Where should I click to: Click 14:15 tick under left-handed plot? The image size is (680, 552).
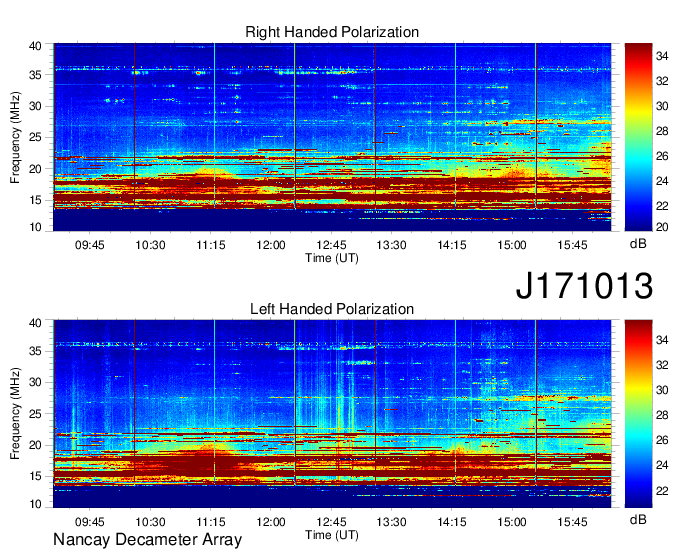[x=451, y=521]
